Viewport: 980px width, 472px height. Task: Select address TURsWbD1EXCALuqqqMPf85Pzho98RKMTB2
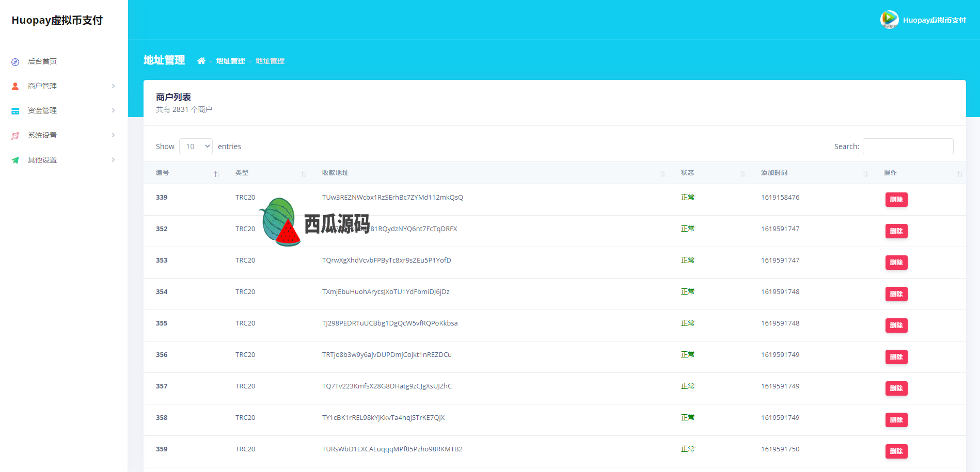point(392,449)
